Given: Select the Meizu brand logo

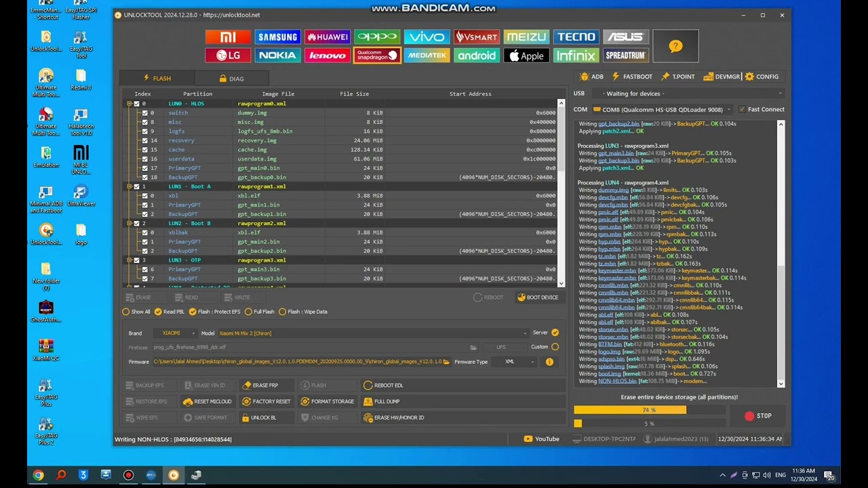Looking at the screenshot, I should pos(526,37).
